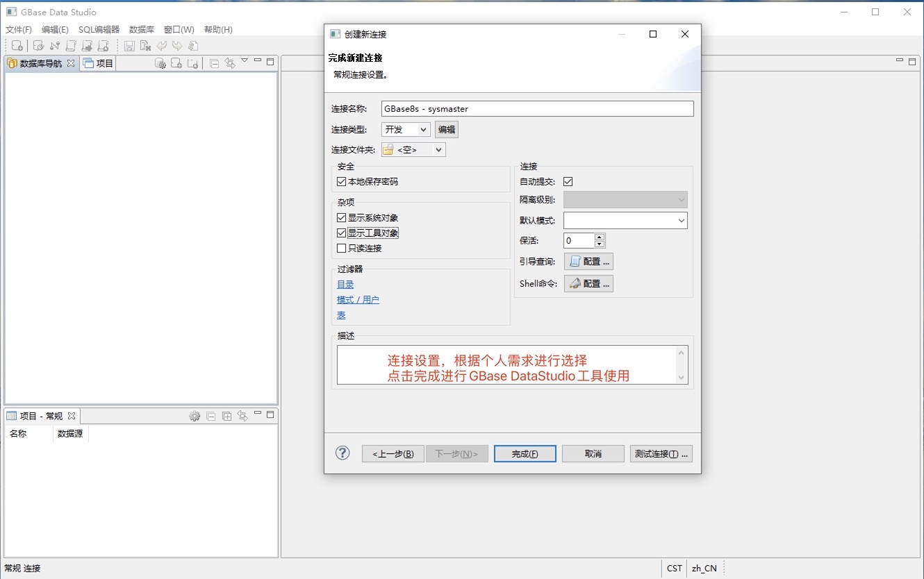Click gear icon in Project General panel

(195, 416)
